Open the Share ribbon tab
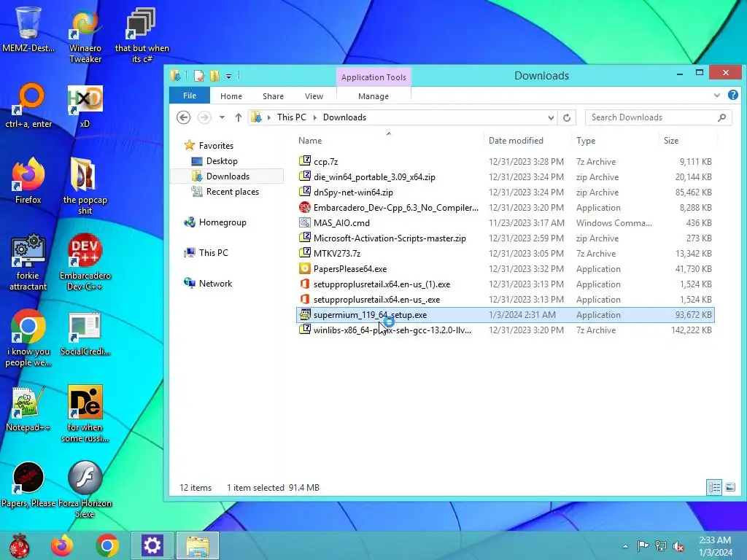Screen dimensions: 747x560 [x=273, y=96]
